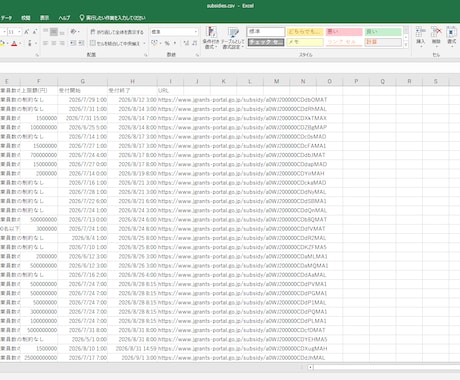
Task: Apply percent style formatting
Action: point(167,43)
